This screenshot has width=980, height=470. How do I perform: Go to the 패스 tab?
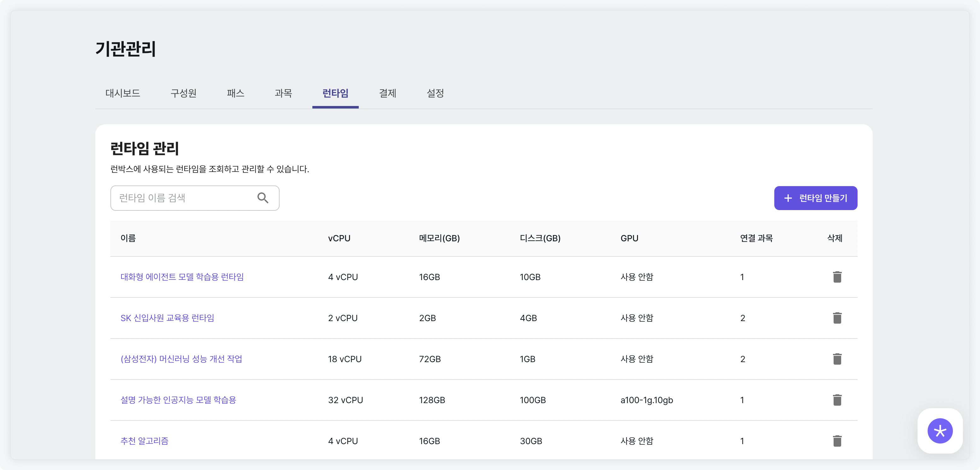tap(235, 93)
